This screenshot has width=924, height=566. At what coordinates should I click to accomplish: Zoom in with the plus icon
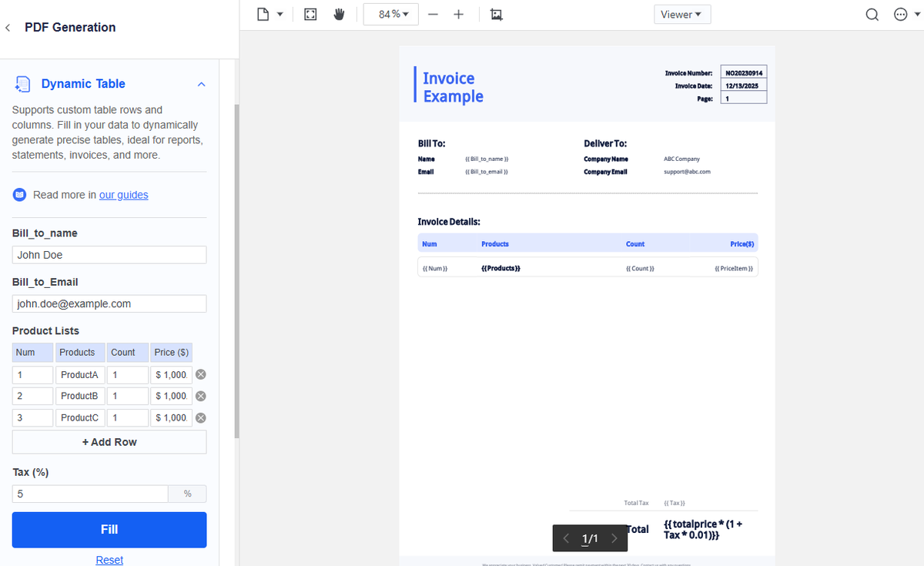coord(458,15)
